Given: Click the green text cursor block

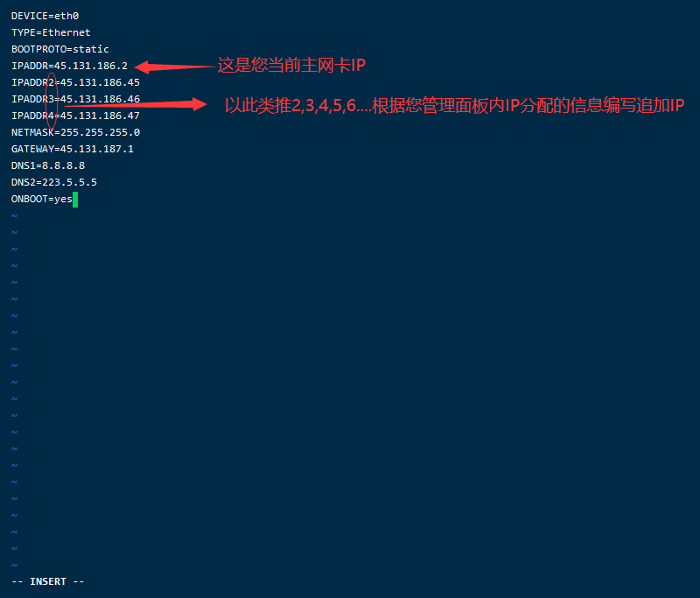Looking at the screenshot, I should 75,200.
